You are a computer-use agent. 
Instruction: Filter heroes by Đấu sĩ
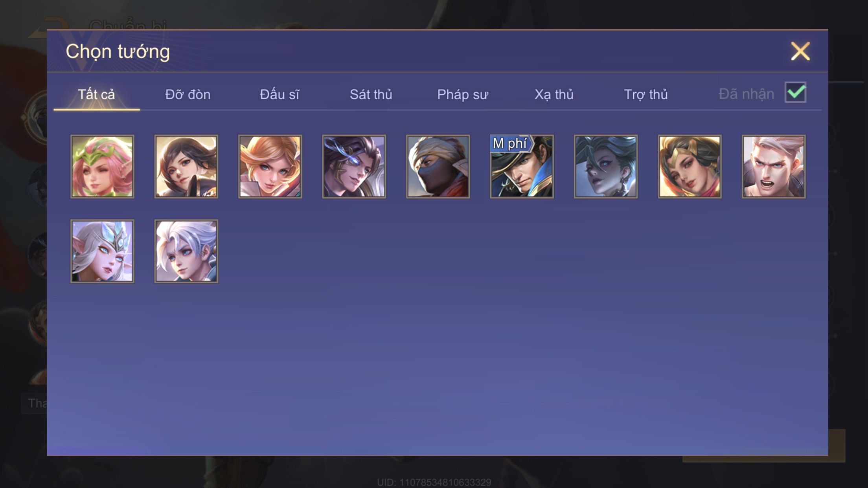click(x=279, y=94)
